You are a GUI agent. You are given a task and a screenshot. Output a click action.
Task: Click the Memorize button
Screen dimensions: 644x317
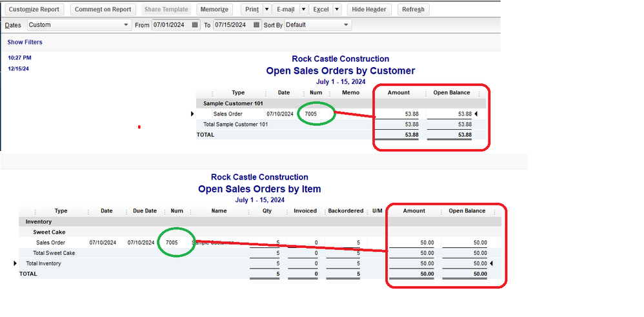pos(215,10)
